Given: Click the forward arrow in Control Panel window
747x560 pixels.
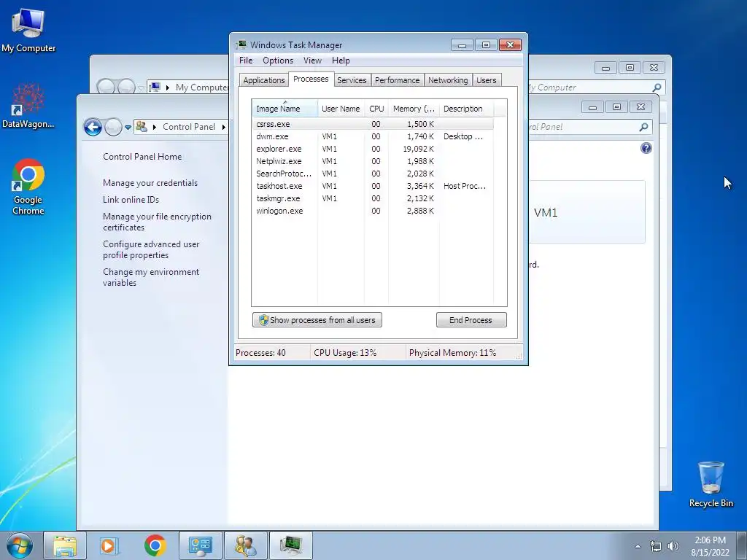Looking at the screenshot, I should [113, 127].
